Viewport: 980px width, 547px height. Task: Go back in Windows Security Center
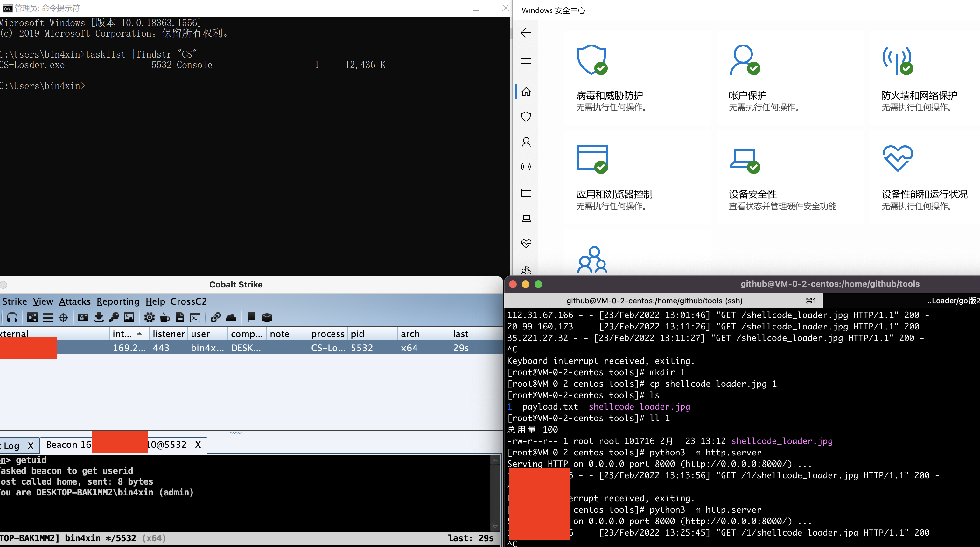[526, 33]
